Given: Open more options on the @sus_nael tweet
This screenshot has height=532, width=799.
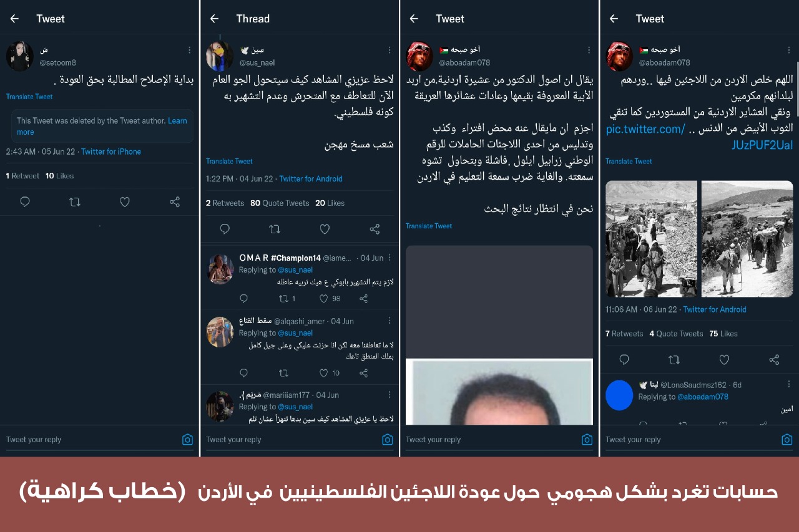Looking at the screenshot, I should click(389, 50).
